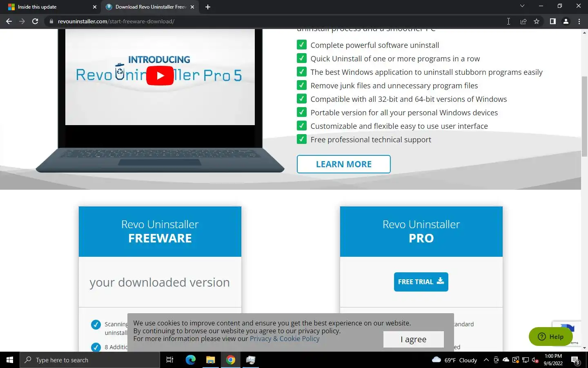Click the Revo Uninstaller FREEWARE header
Image resolution: width=588 pixels, height=368 pixels.
(x=160, y=231)
